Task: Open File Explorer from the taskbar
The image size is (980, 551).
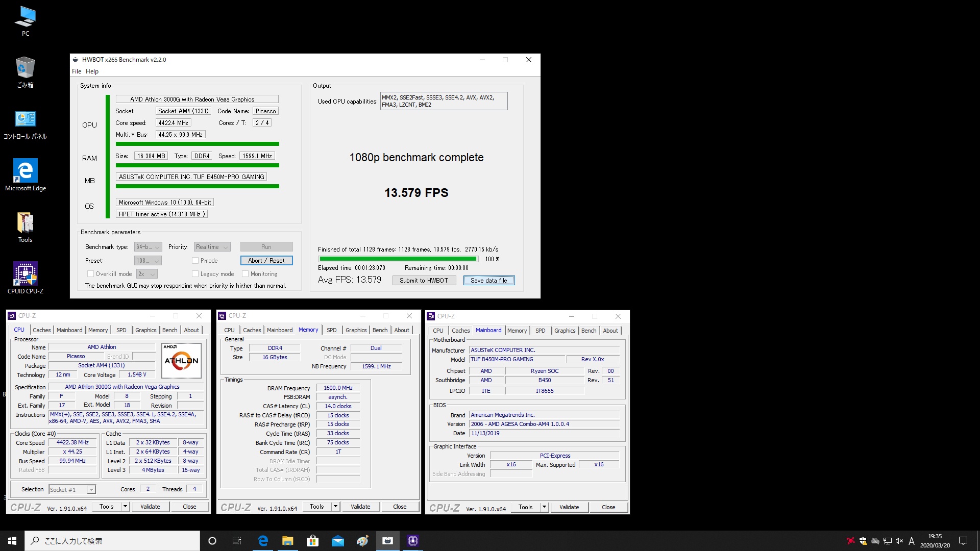Action: coord(288,541)
